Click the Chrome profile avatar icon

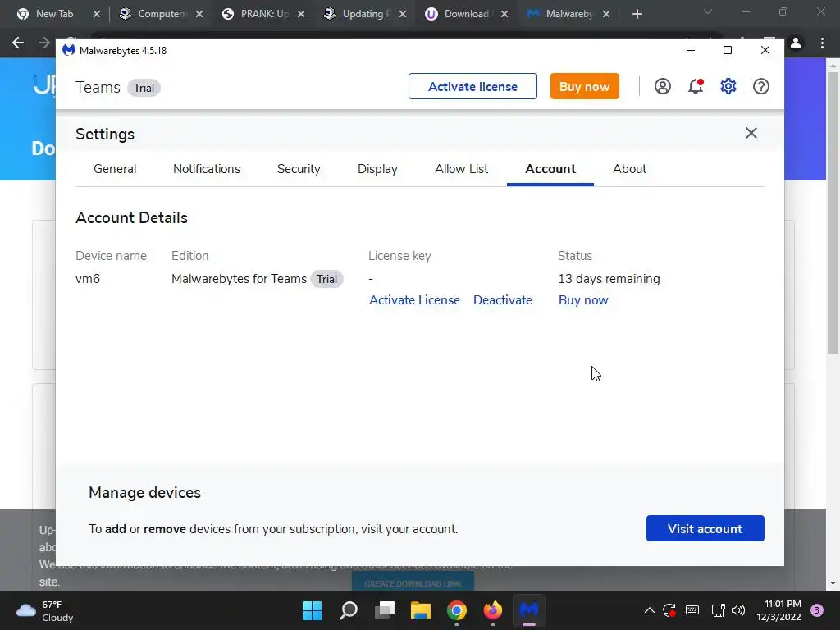click(x=796, y=43)
